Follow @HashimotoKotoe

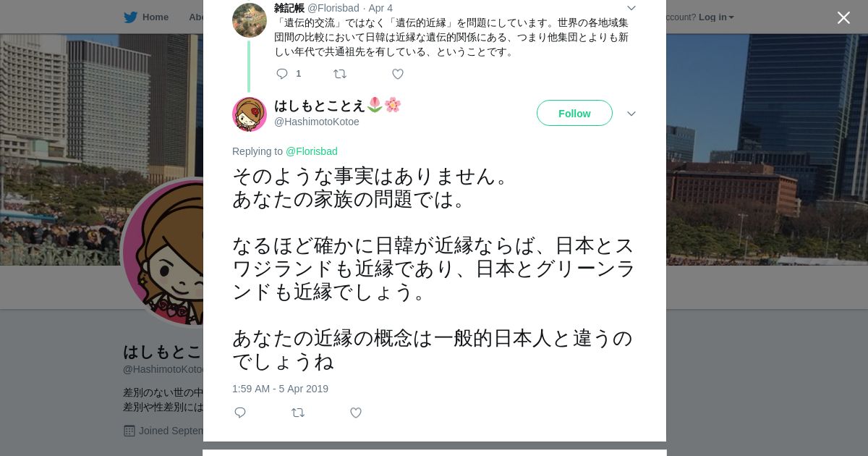click(x=574, y=113)
